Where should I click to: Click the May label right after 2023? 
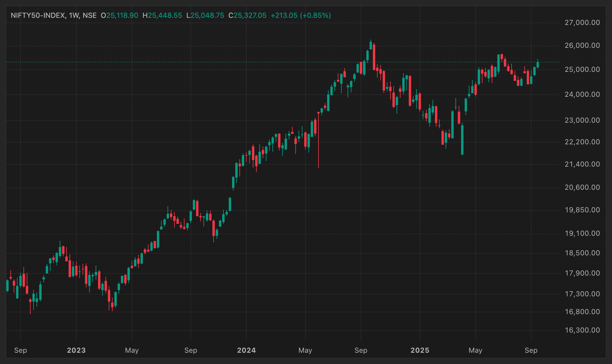coord(132,350)
